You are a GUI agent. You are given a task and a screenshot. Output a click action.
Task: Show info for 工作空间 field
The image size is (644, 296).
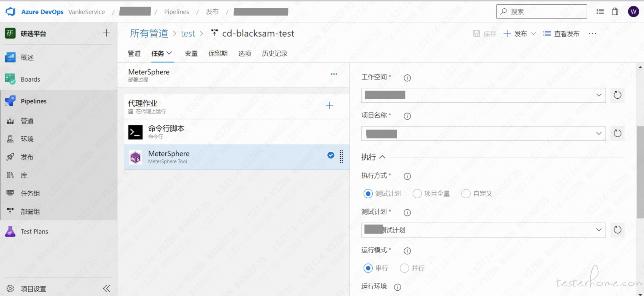click(x=407, y=78)
